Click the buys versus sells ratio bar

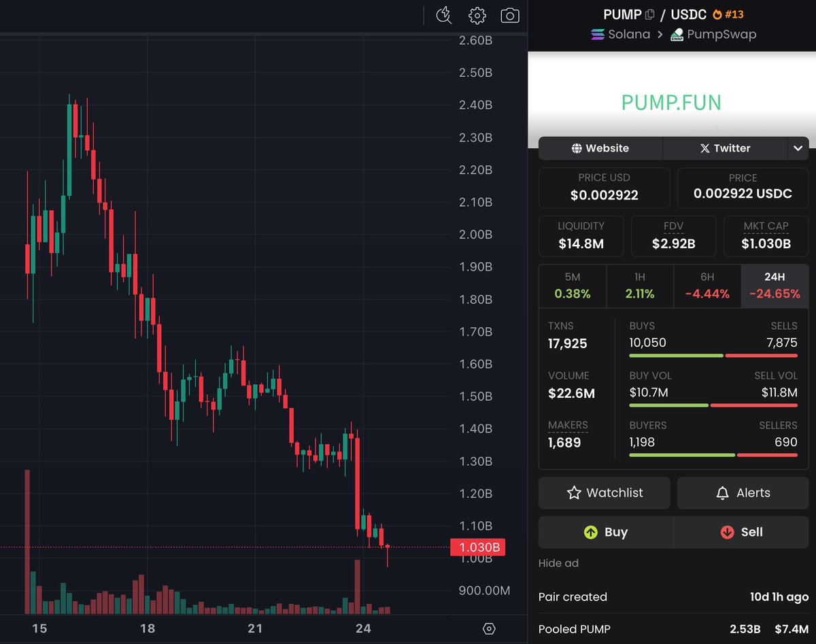(x=713, y=356)
